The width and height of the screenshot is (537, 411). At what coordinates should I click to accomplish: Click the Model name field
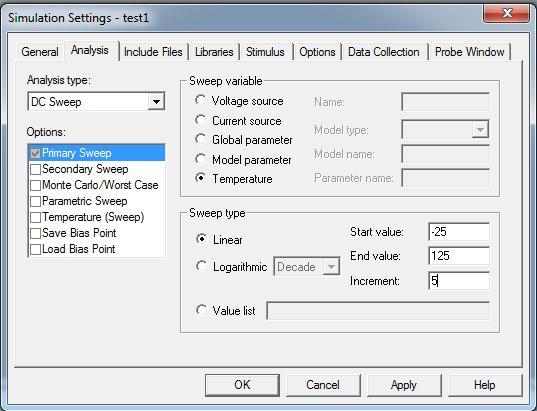(445, 154)
